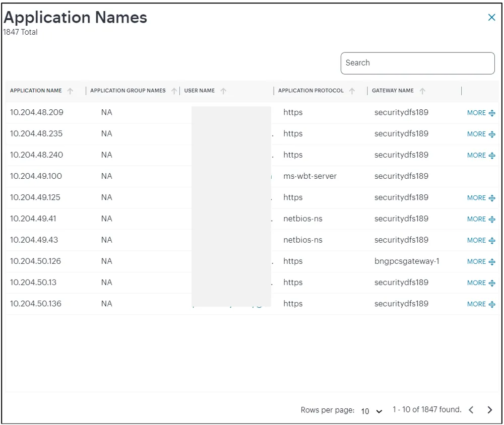Click the APPLICATION GROUP NAMES header
This screenshot has width=504, height=425.
[x=128, y=91]
